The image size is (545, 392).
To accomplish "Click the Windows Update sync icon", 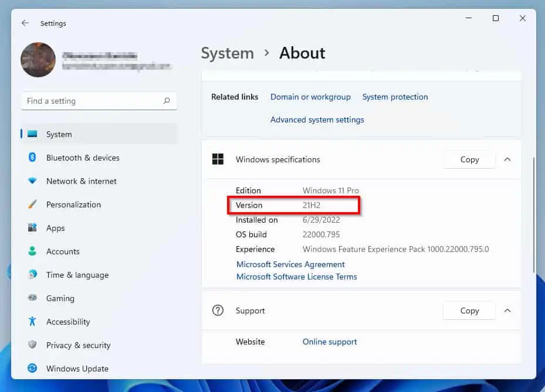I will tap(32, 368).
